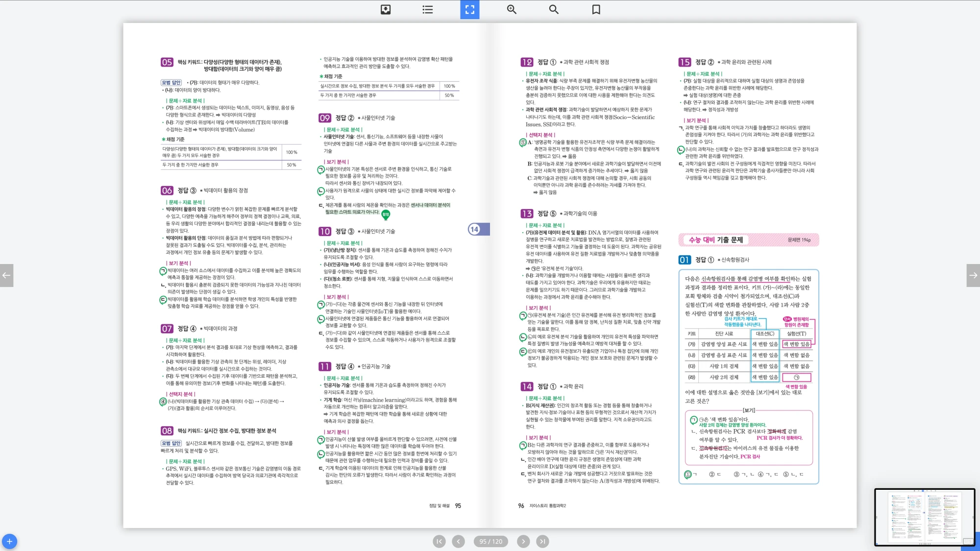
Task: Open the table of contents list
Action: [428, 9]
